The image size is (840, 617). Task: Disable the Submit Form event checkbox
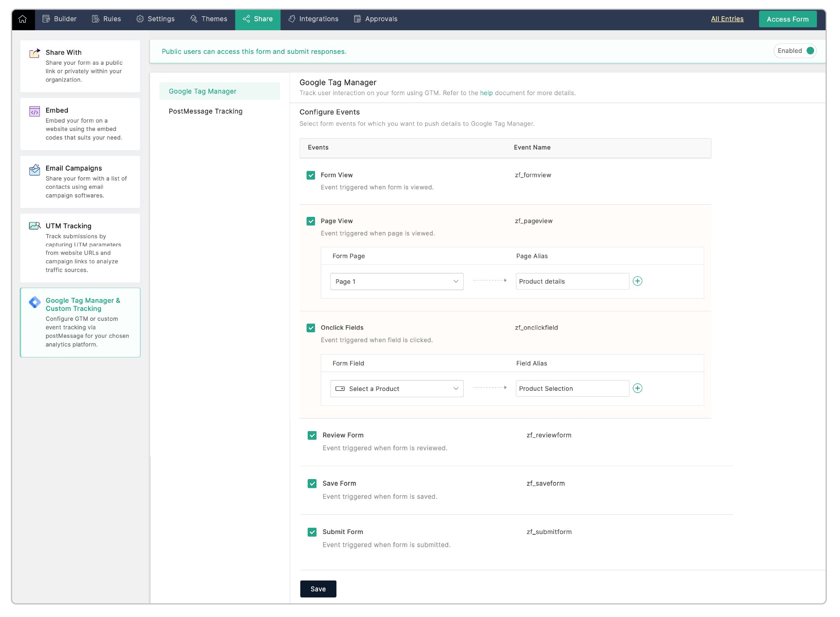point(312,533)
